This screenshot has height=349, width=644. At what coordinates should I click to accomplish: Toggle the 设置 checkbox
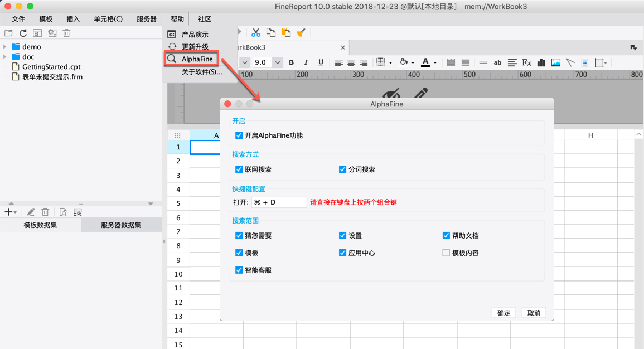point(342,235)
